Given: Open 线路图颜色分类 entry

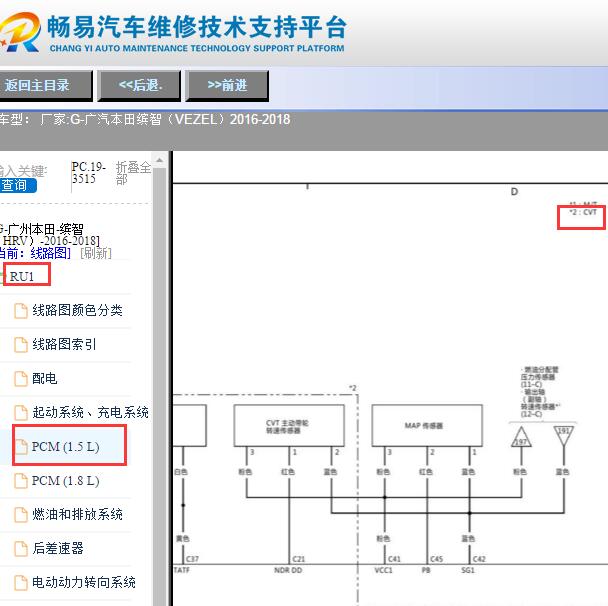Looking at the screenshot, I should 77,310.
